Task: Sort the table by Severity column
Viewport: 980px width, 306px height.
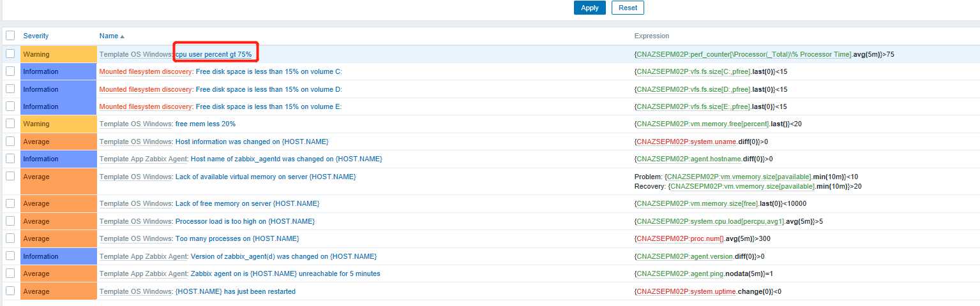Action: point(36,36)
